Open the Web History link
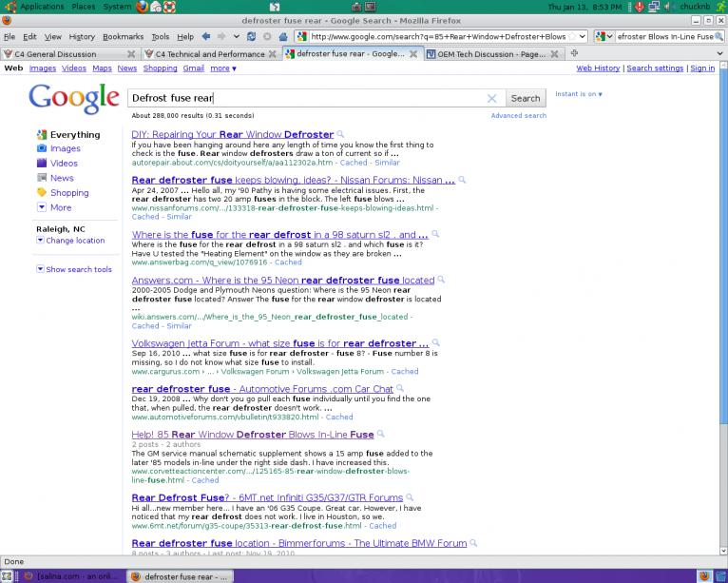Screen dimensions: 728x583 pos(598,68)
